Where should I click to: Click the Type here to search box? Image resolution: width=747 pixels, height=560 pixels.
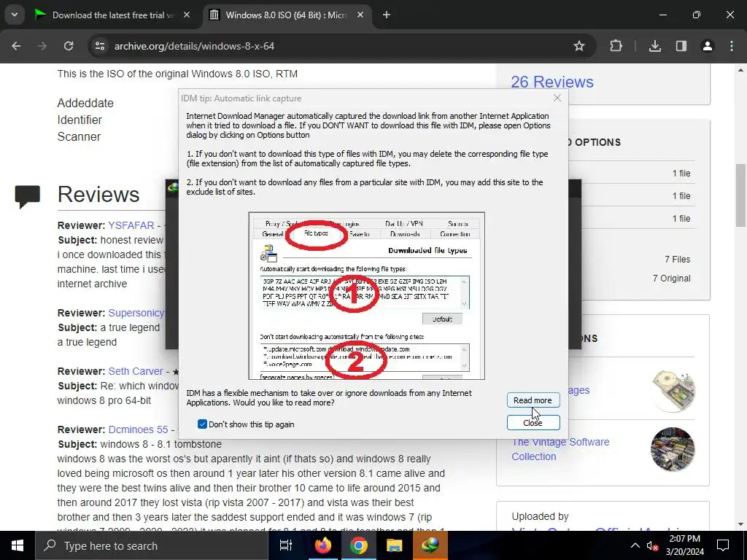[152, 545]
